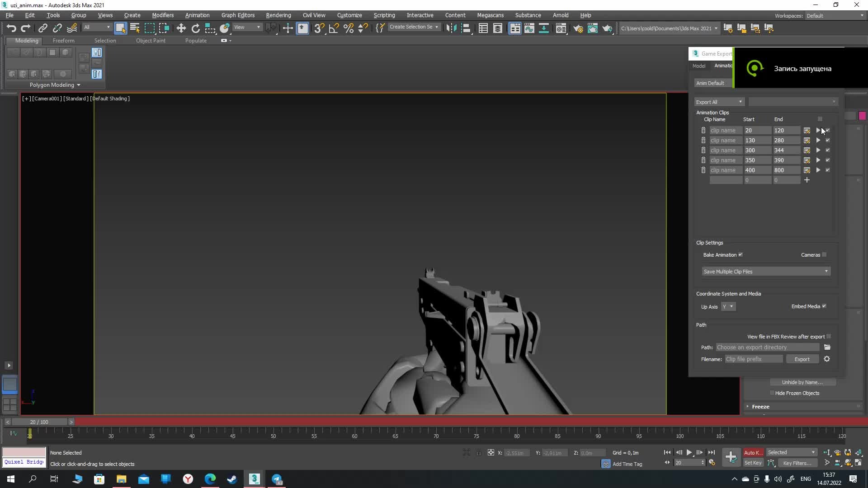Click the plus icon to add new clip

pos(807,180)
